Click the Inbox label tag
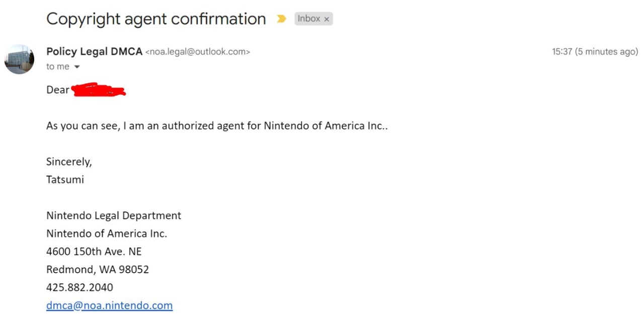Viewport: 644px width, 318px height. tap(308, 19)
